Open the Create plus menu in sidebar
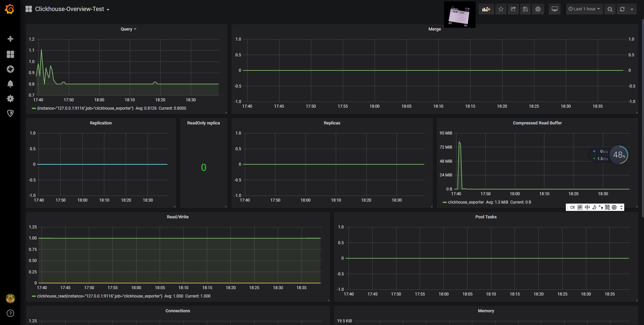This screenshot has height=325, width=644. (10, 39)
